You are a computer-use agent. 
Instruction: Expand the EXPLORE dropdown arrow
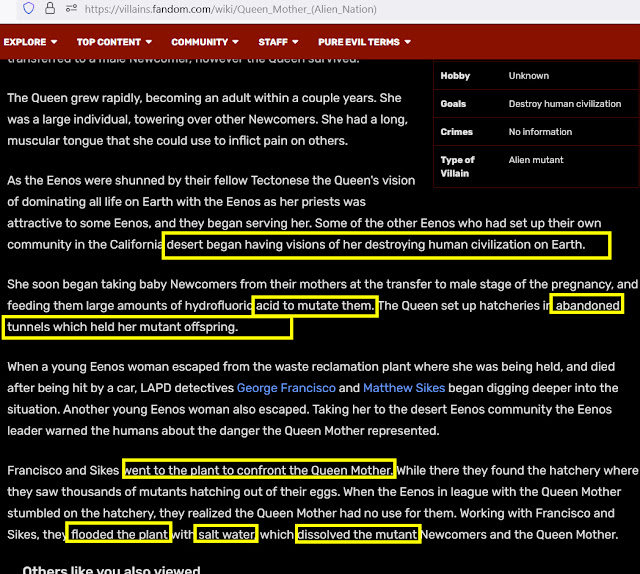(54, 42)
